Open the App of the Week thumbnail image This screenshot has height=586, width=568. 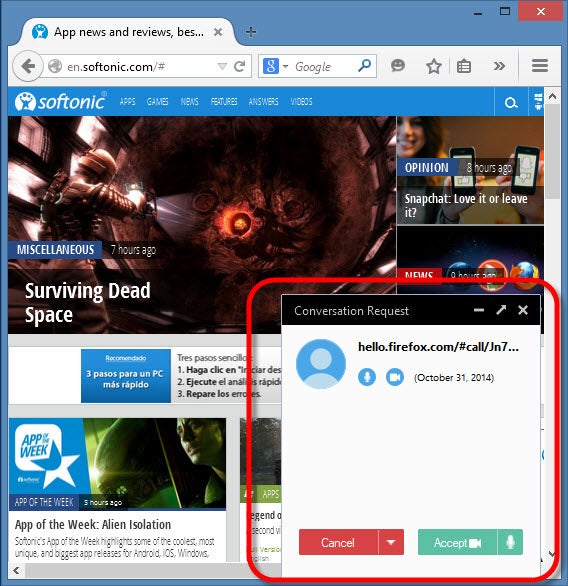(x=117, y=463)
